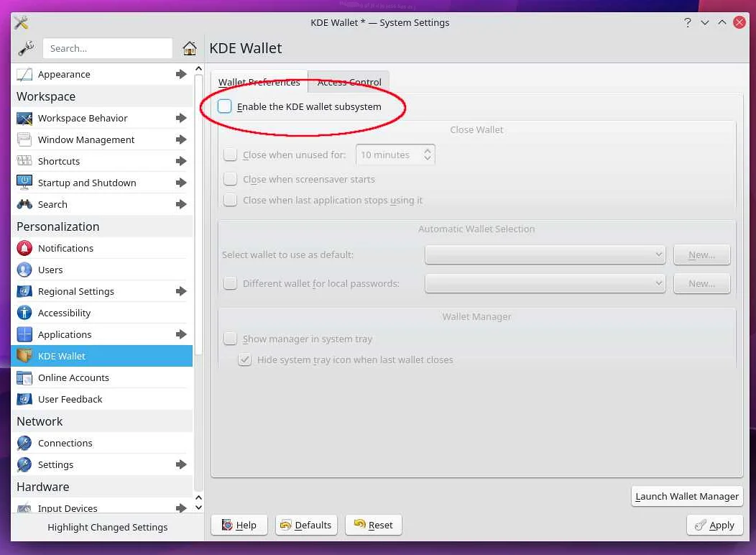This screenshot has height=555, width=756.
Task: Open Notifications settings from the sidebar
Action: 66,248
